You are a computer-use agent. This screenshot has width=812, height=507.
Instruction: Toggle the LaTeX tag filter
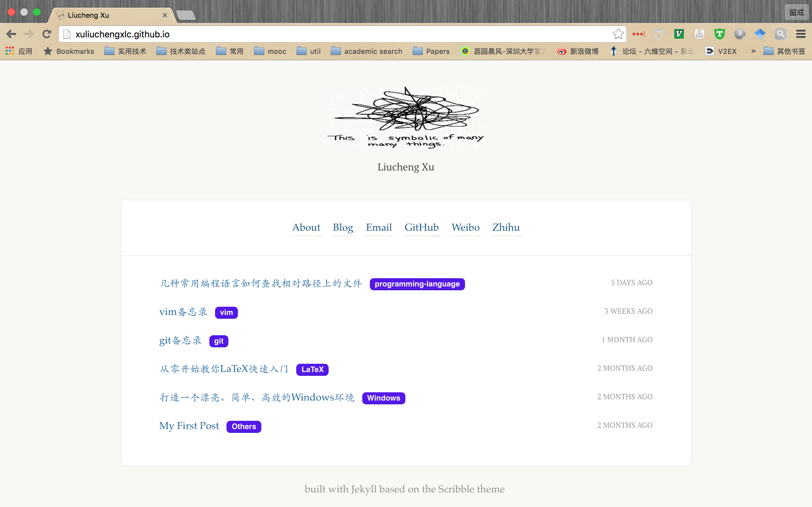tap(312, 369)
